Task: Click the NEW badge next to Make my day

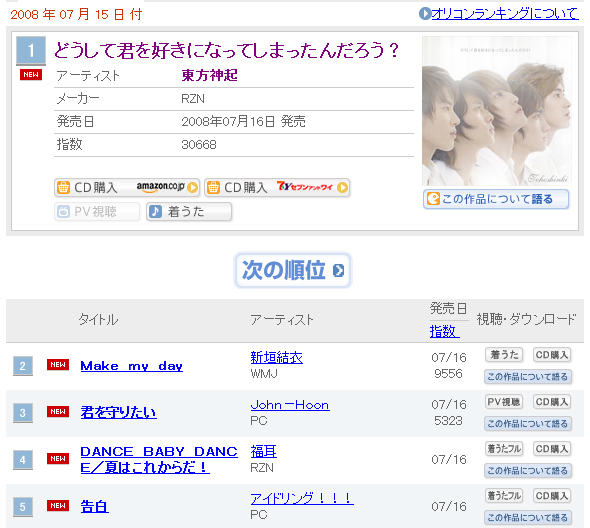Action: (x=58, y=365)
